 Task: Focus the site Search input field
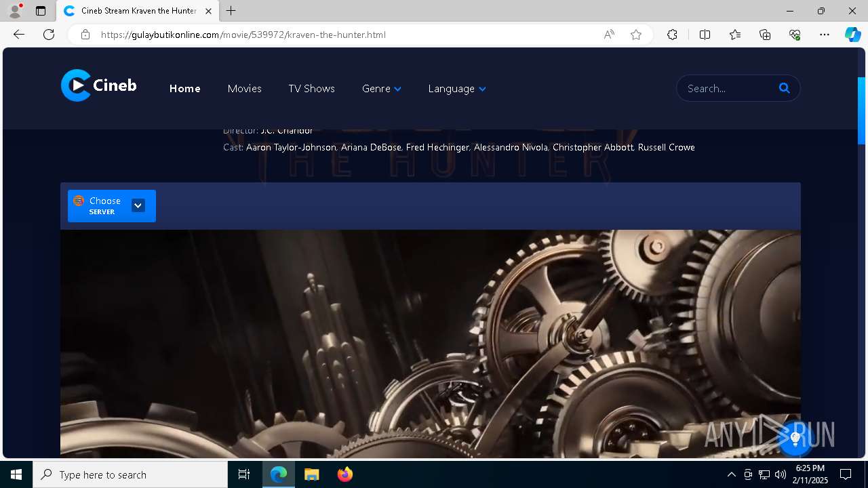pos(729,88)
